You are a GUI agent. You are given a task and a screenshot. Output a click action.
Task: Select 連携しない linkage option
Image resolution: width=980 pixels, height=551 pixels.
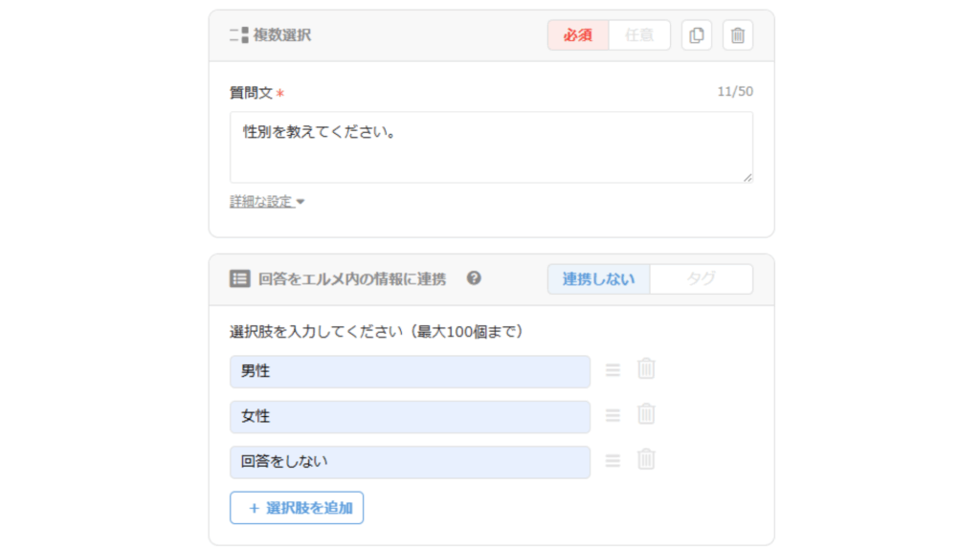coord(598,279)
